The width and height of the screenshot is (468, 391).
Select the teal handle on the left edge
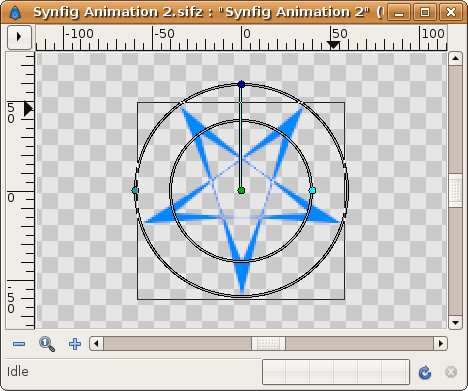135,190
